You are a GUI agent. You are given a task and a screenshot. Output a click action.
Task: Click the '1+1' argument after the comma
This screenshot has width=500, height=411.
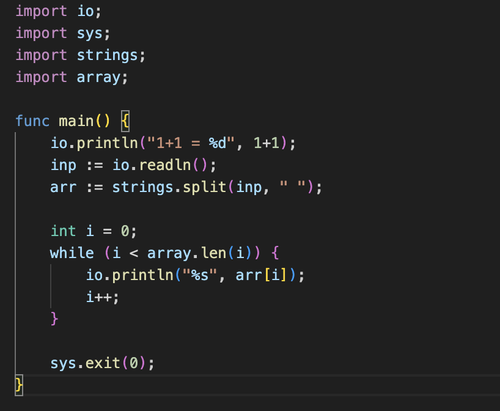[266, 143]
